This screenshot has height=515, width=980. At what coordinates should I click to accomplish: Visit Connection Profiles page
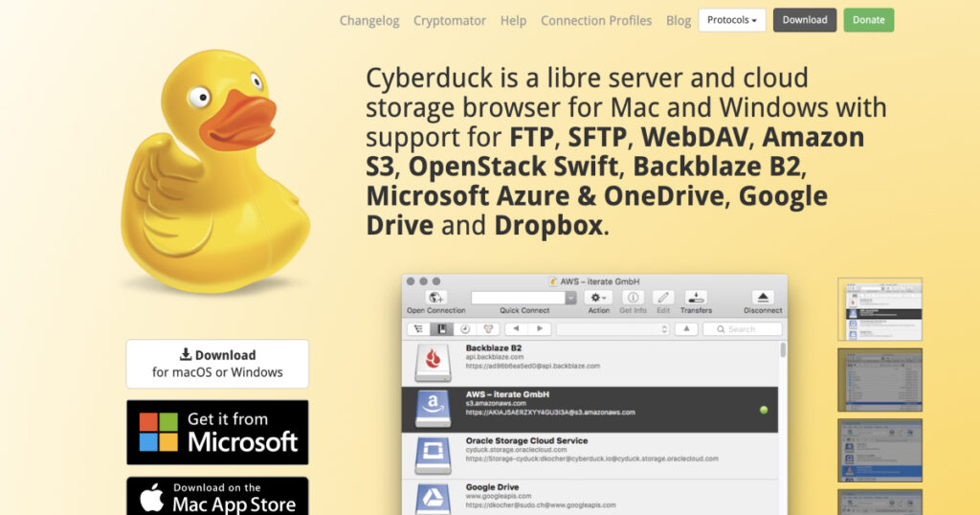[596, 21]
